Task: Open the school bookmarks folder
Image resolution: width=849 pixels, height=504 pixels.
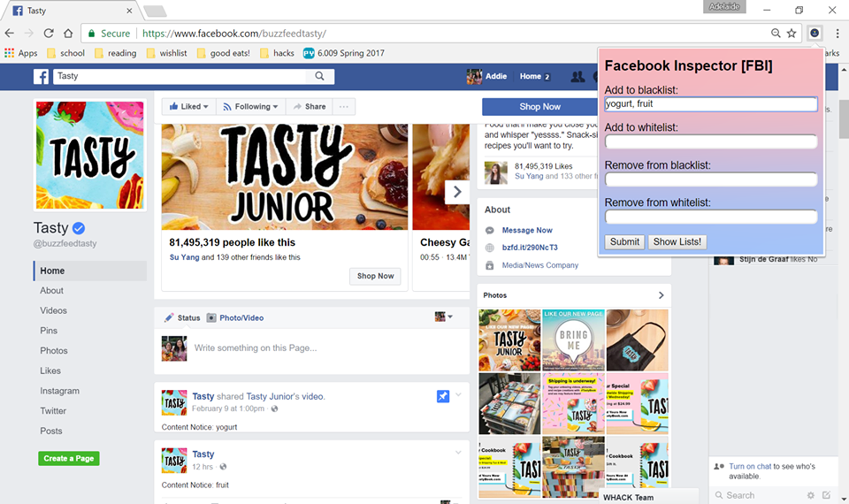Action: click(x=65, y=53)
